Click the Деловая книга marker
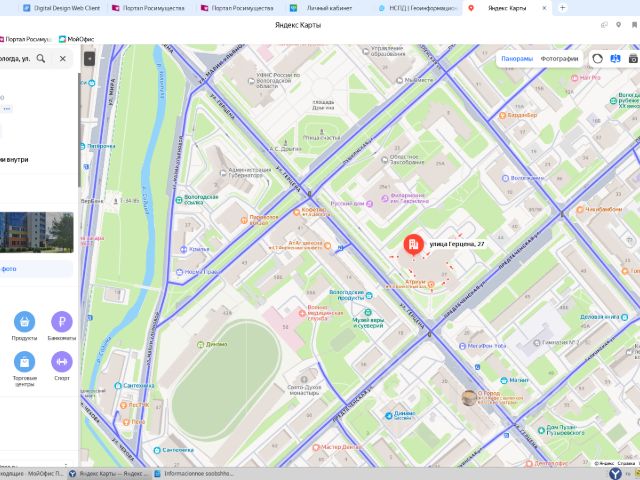640x480 pixels. point(624,317)
